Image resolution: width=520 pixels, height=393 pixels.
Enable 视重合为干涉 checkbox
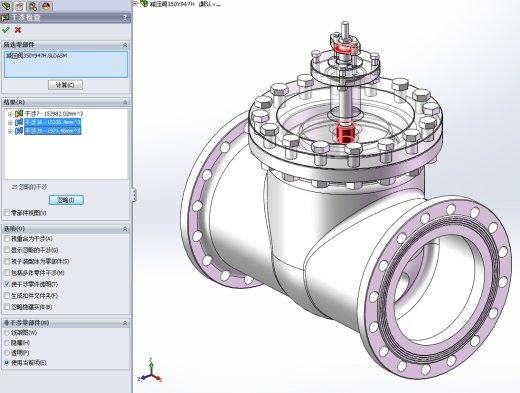[7, 239]
